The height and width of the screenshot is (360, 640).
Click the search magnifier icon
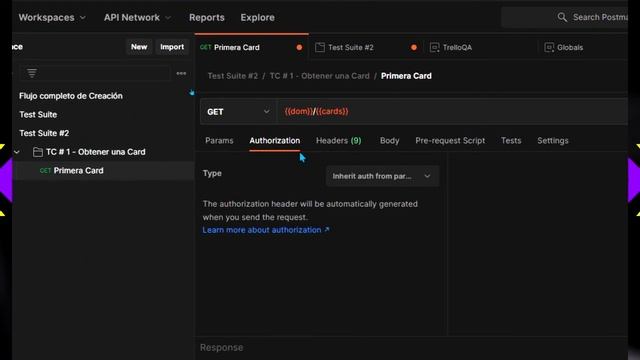562,17
